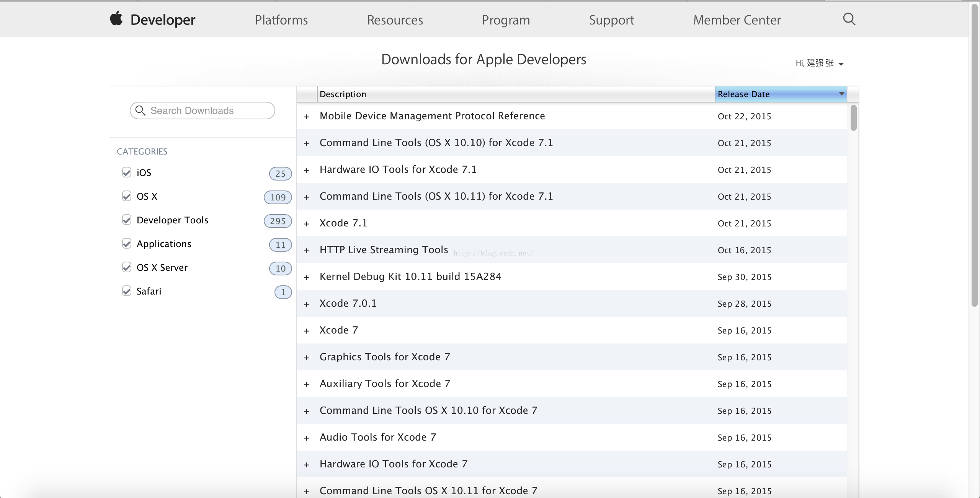Click the OS X Server category label
980x498 pixels.
162,267
